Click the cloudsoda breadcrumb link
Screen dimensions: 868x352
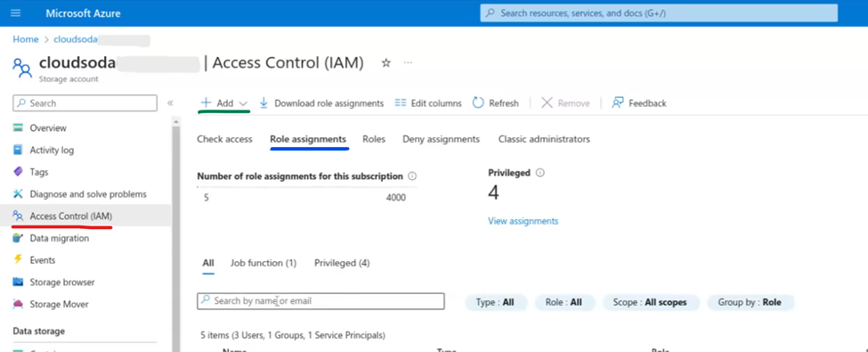pos(76,39)
